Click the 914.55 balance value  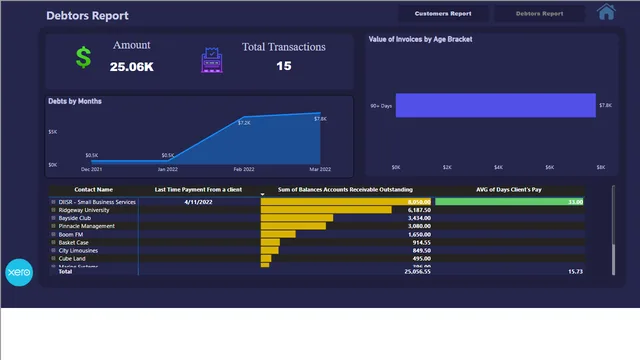(x=422, y=242)
